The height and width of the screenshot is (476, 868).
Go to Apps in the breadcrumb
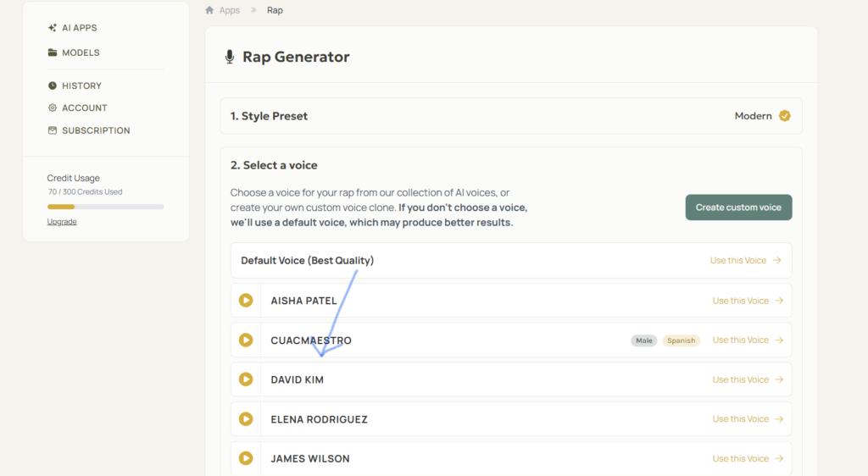coord(229,10)
